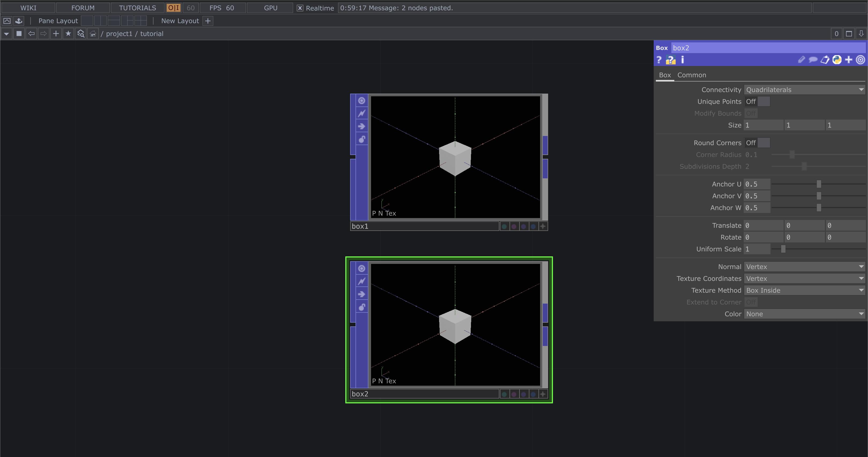Click the operator info 'i' icon
Screen dimensions: 868x457
tap(683, 60)
